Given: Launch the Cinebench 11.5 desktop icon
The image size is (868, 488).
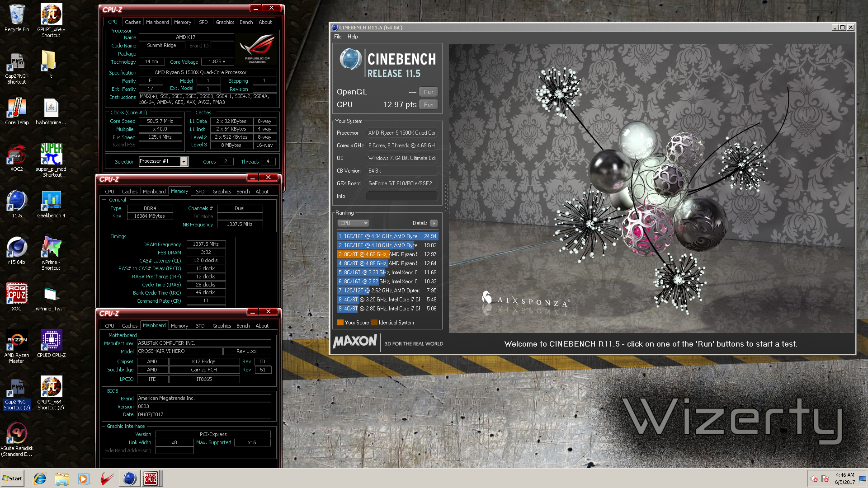Looking at the screenshot, I should coord(17,204).
